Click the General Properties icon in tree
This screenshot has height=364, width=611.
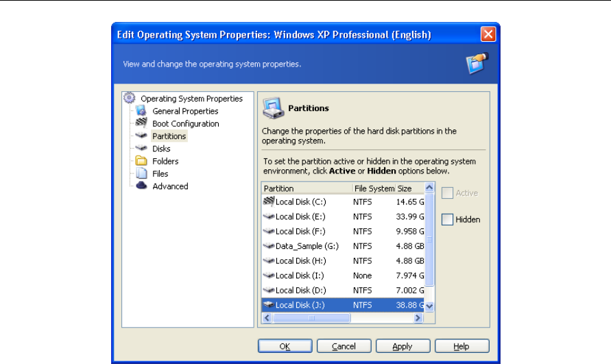pos(141,110)
